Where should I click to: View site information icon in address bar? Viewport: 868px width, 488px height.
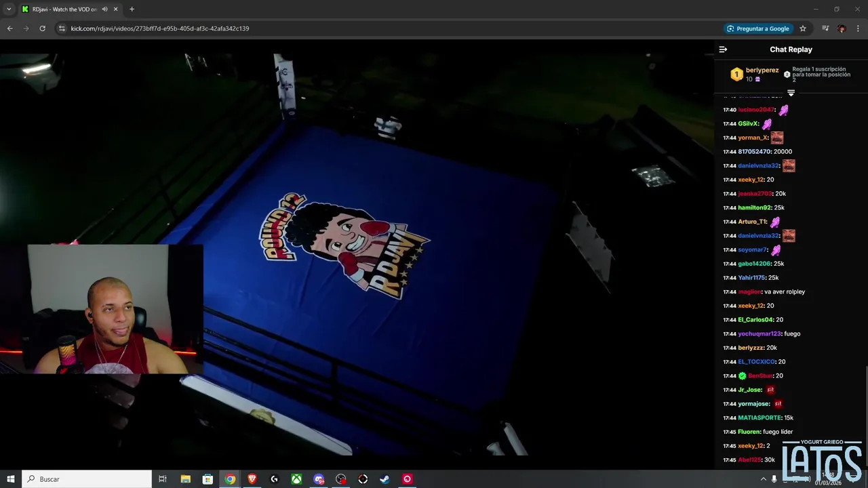[x=62, y=28]
